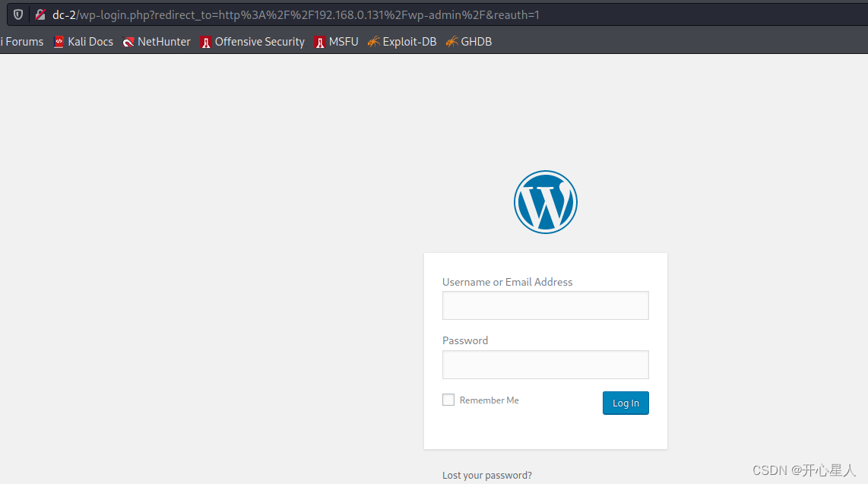Tick the Remember Me checkbox

coord(448,400)
